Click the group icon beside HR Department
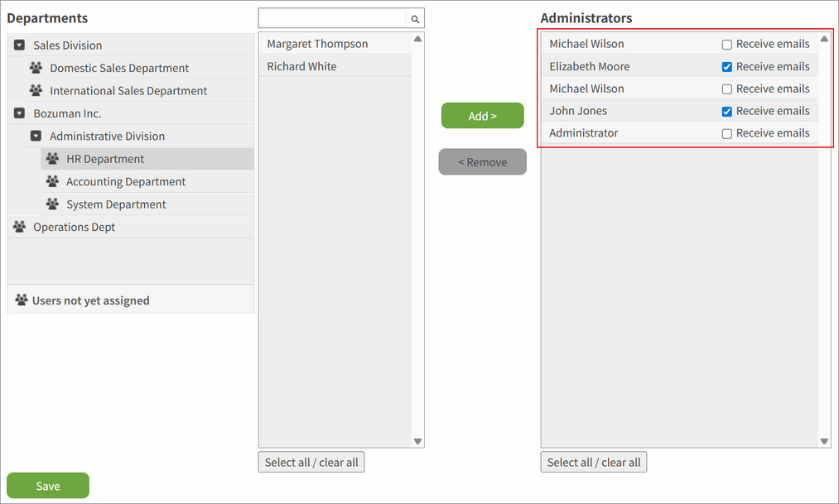The height and width of the screenshot is (504, 839). coord(52,158)
